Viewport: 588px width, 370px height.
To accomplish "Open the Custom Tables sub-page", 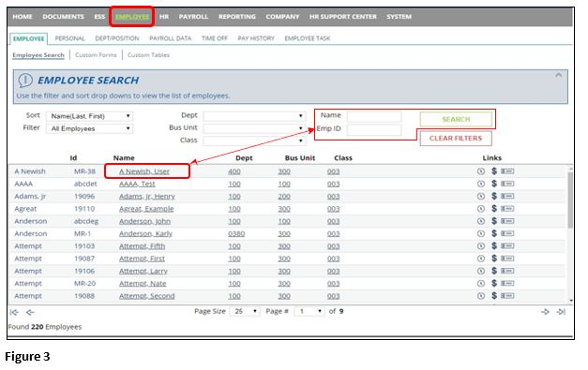I will (x=148, y=55).
